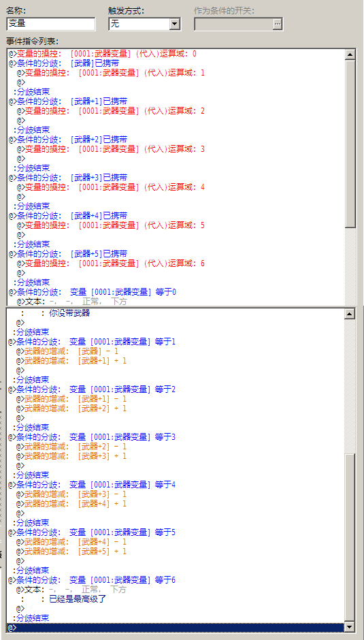Image resolution: width=364 pixels, height=640 pixels.
Task: Select the row 武器的增减: [武器+2] + 1
Action: coord(176,408)
